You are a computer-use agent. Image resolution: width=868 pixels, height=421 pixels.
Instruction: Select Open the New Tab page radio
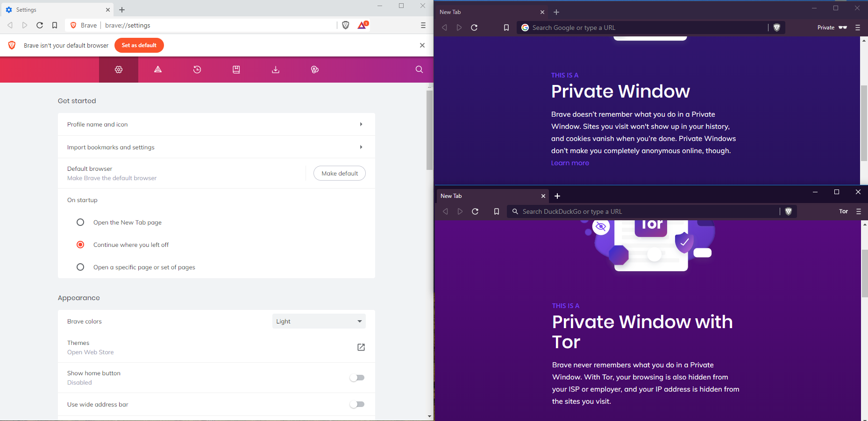click(x=80, y=222)
